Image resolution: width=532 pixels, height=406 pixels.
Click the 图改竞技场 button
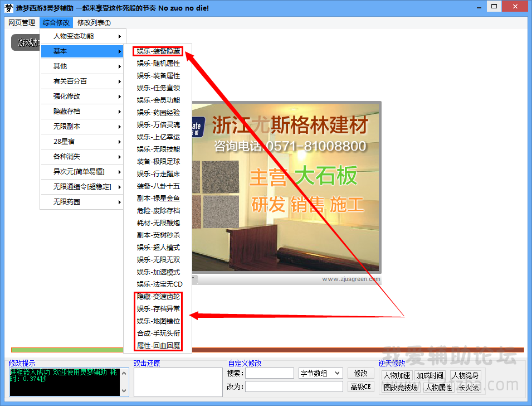tap(401, 388)
